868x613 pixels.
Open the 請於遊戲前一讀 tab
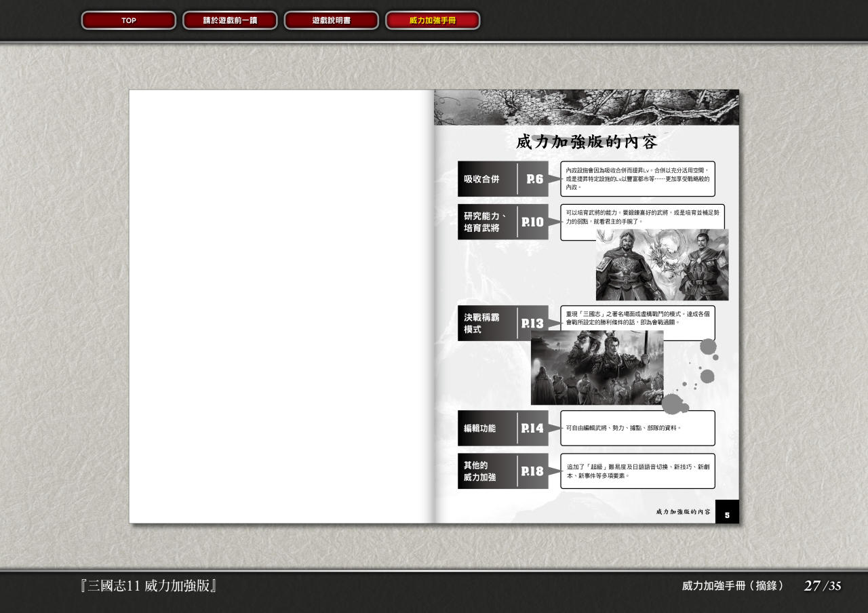pos(230,20)
